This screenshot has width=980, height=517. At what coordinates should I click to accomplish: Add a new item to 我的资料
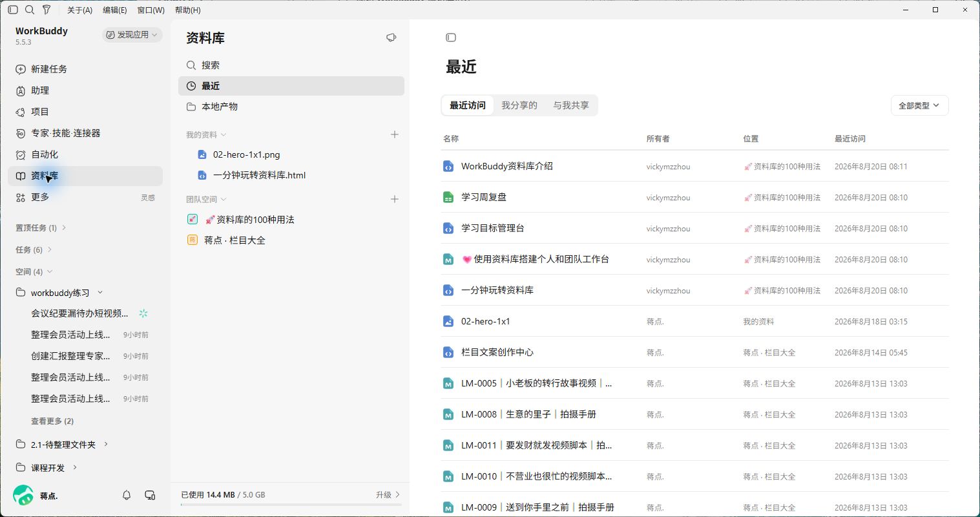pyautogui.click(x=395, y=134)
